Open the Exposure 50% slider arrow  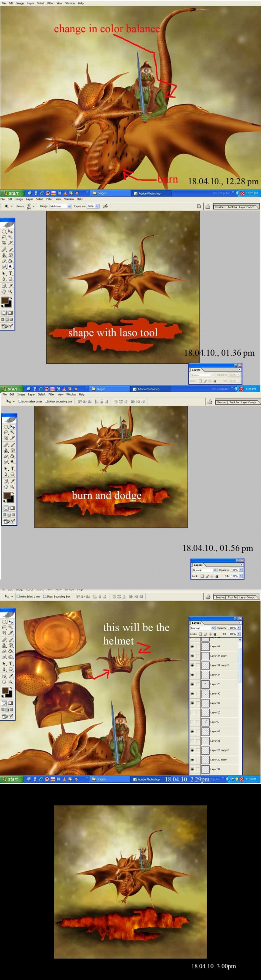pos(97,206)
